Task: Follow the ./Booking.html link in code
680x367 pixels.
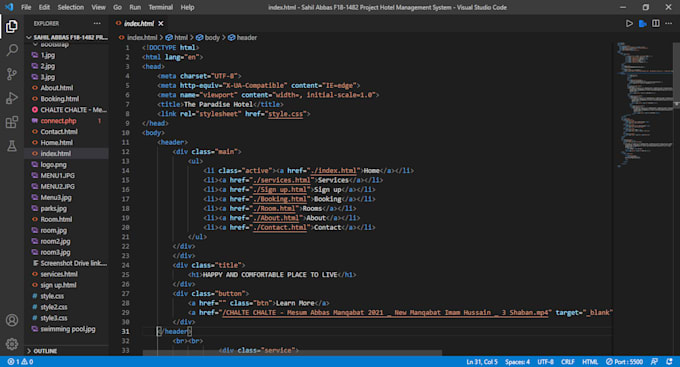Action: [280, 199]
